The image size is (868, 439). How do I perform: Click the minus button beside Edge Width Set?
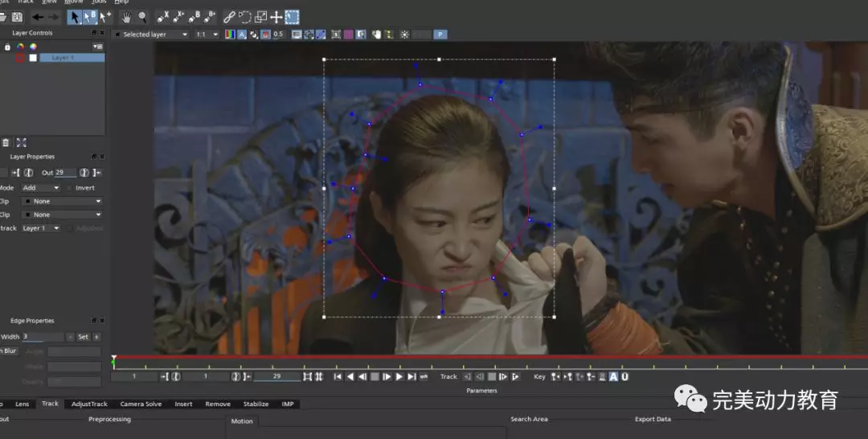coord(70,337)
